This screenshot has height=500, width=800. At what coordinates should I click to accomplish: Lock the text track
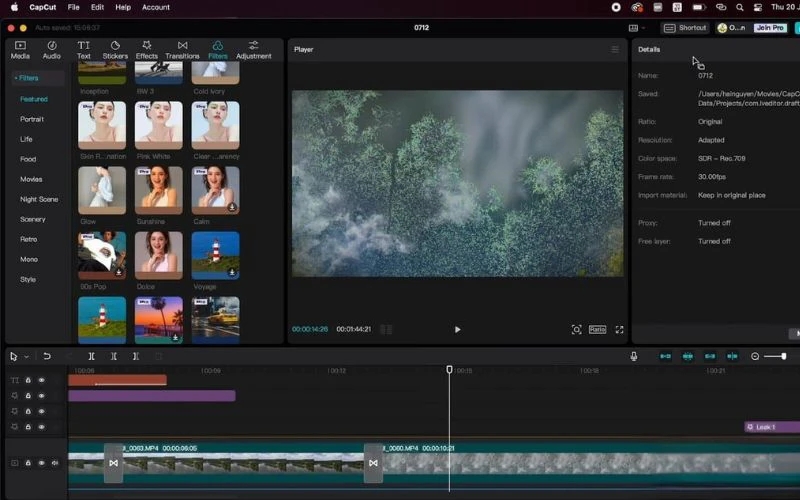point(28,380)
